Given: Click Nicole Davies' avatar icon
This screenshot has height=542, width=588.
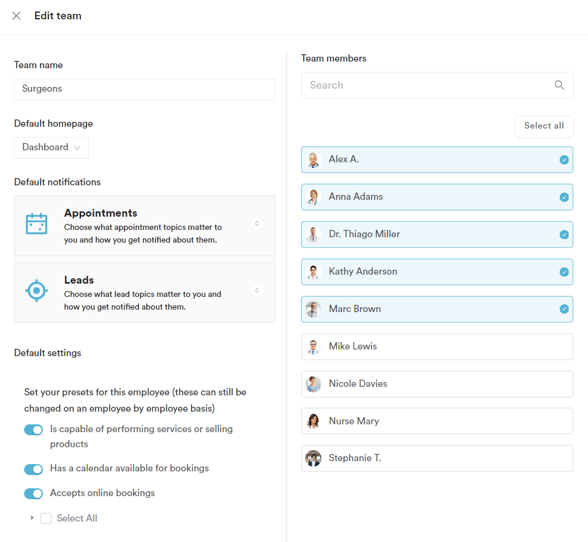Looking at the screenshot, I should (313, 384).
